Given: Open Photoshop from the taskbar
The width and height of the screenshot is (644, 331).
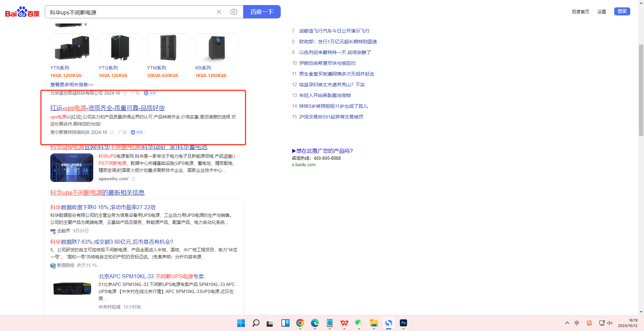Looking at the screenshot, I should [x=403, y=323].
